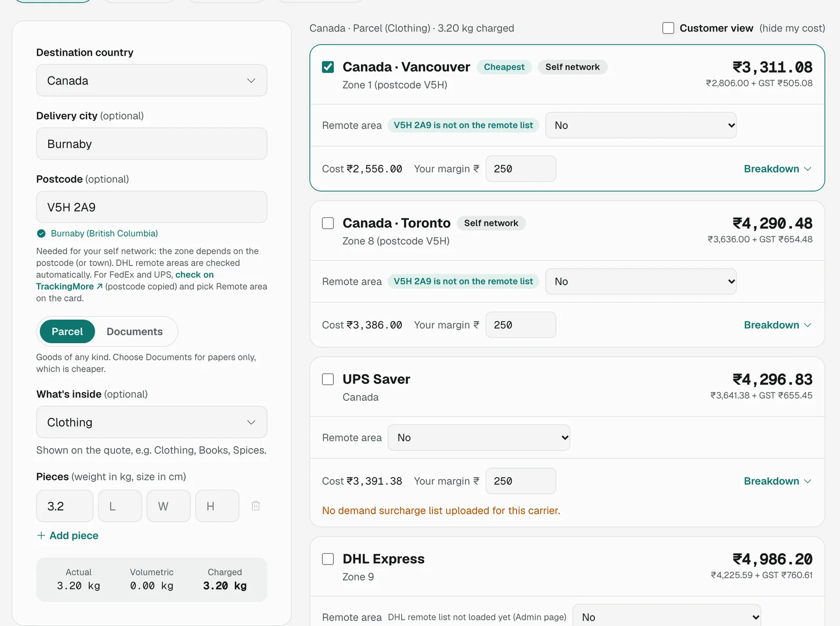Switch to the Parcel shipment type

pos(67,332)
